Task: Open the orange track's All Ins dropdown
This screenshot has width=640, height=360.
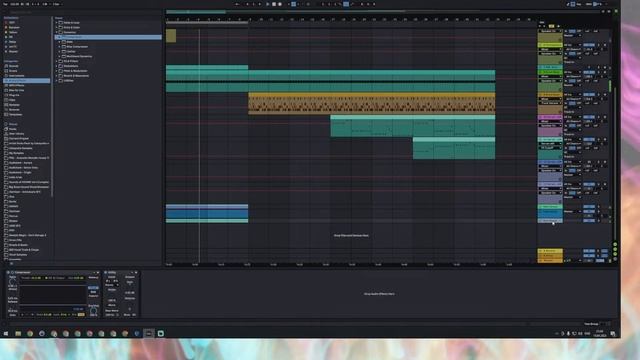Action: click(572, 94)
